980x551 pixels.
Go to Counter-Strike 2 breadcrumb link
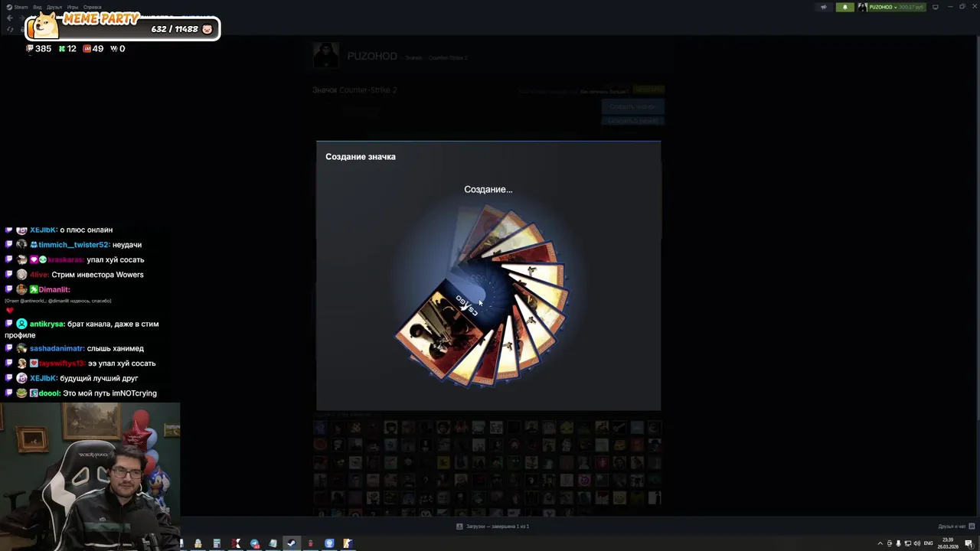[x=448, y=58]
